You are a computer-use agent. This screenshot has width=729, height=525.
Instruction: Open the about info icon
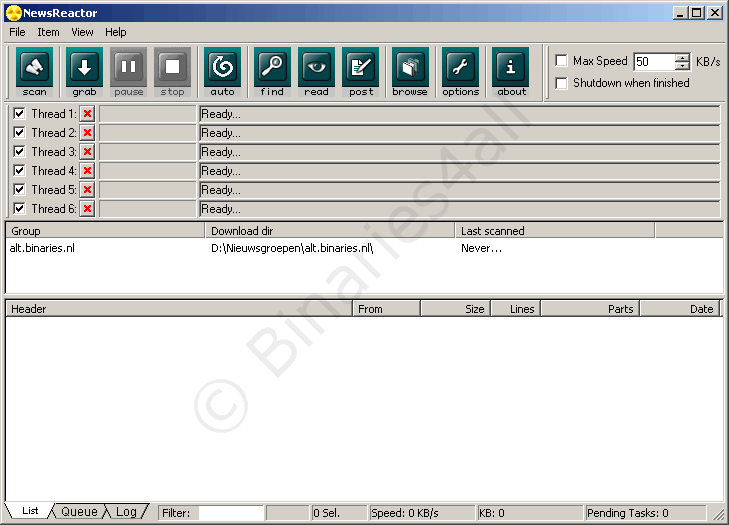tap(510, 72)
